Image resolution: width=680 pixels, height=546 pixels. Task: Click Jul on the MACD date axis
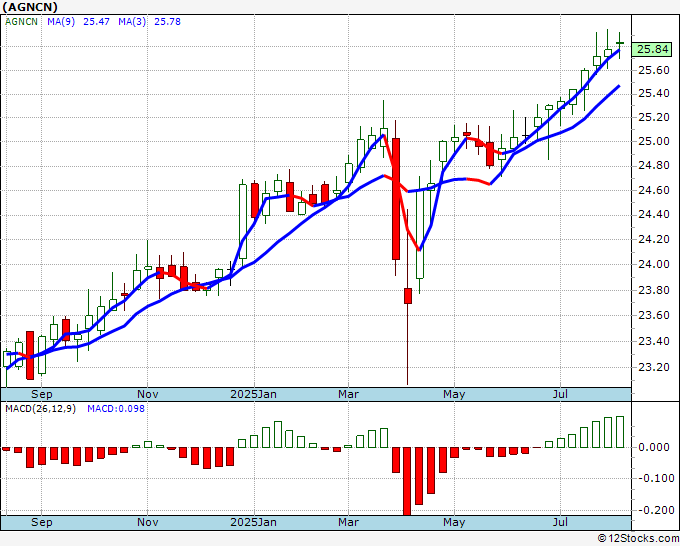pos(560,522)
